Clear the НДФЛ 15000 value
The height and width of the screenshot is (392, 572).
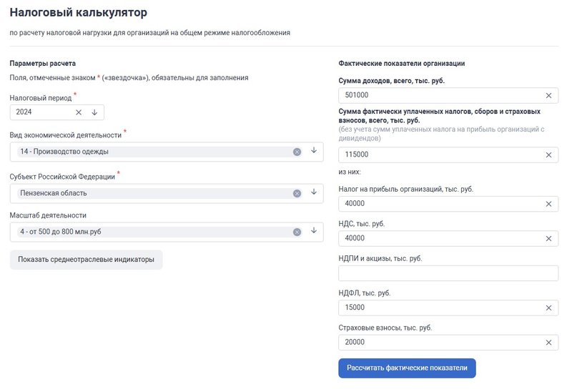[x=548, y=308]
